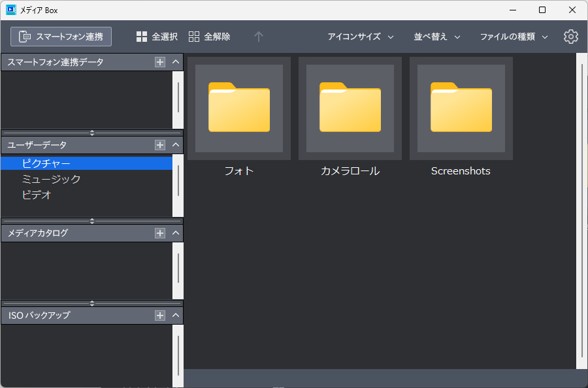Collapse the スマートフォン連携データ section
588x388 pixels.
pos(174,61)
